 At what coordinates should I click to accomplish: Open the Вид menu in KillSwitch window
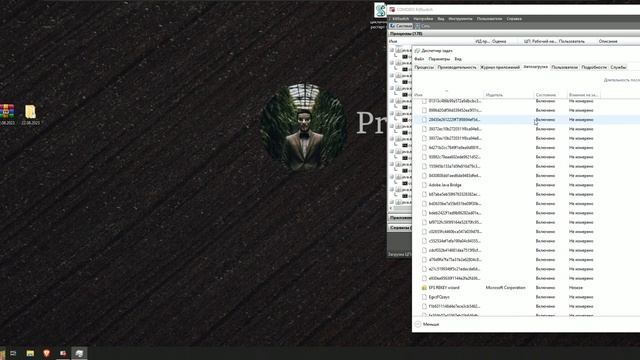pyautogui.click(x=441, y=19)
